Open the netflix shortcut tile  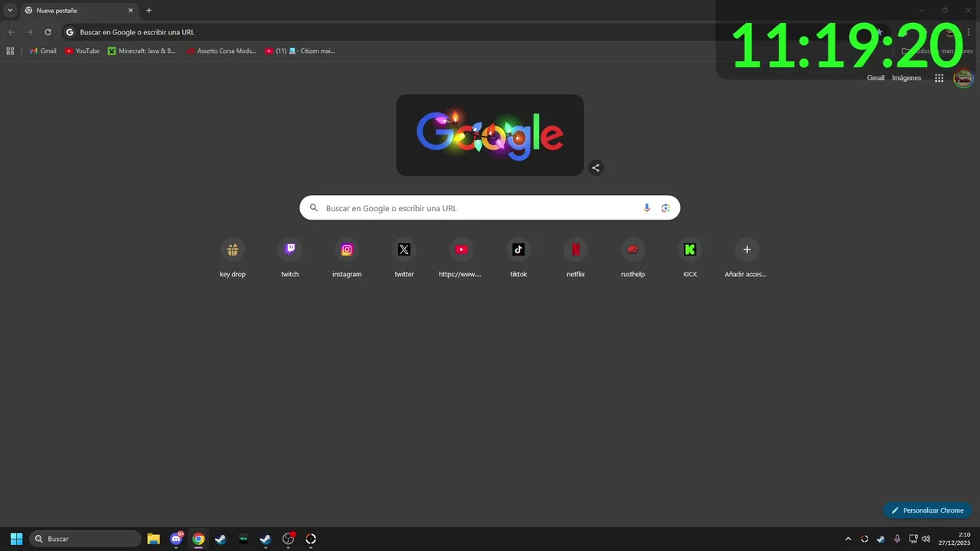pos(576,258)
